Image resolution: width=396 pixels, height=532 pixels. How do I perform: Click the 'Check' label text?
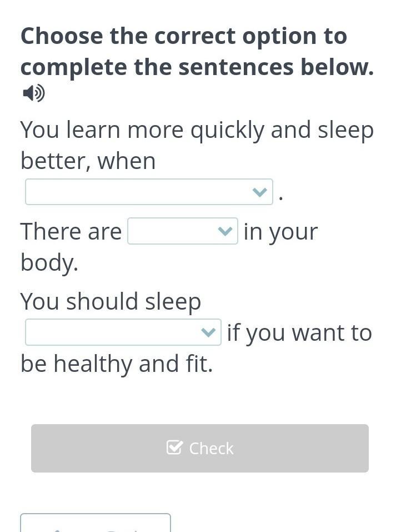pos(211,448)
